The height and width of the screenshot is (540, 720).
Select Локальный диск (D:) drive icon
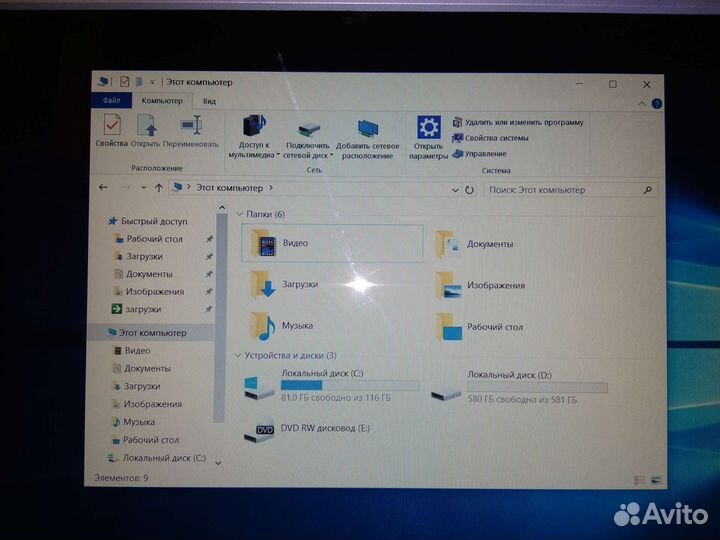pyautogui.click(x=446, y=393)
